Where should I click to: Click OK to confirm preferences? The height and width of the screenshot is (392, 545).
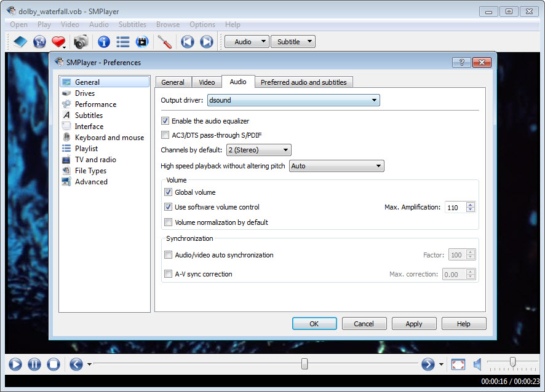(314, 324)
